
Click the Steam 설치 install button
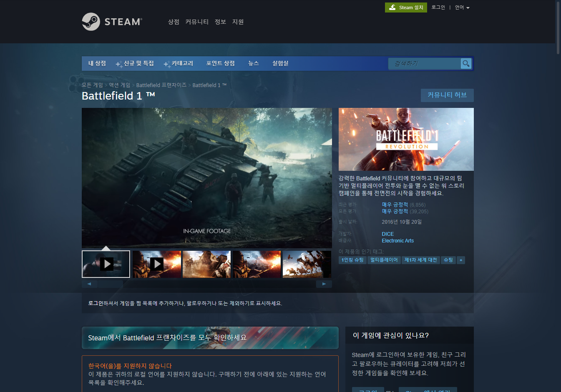click(x=406, y=7)
